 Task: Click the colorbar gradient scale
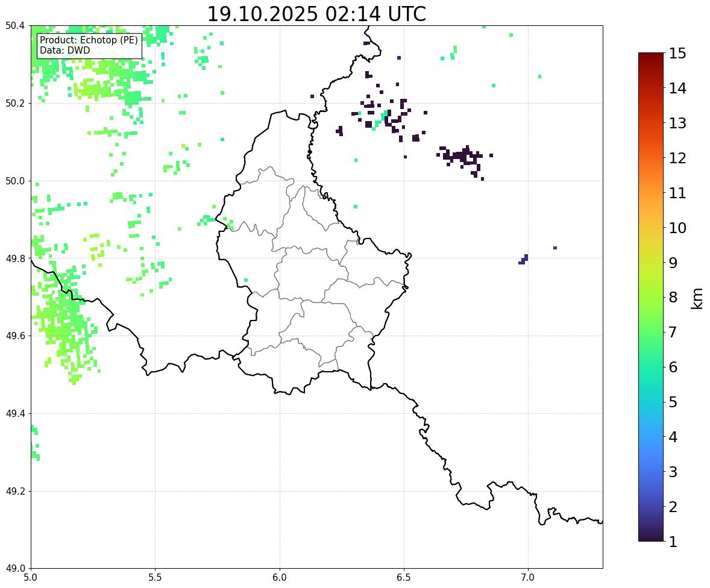click(651, 297)
